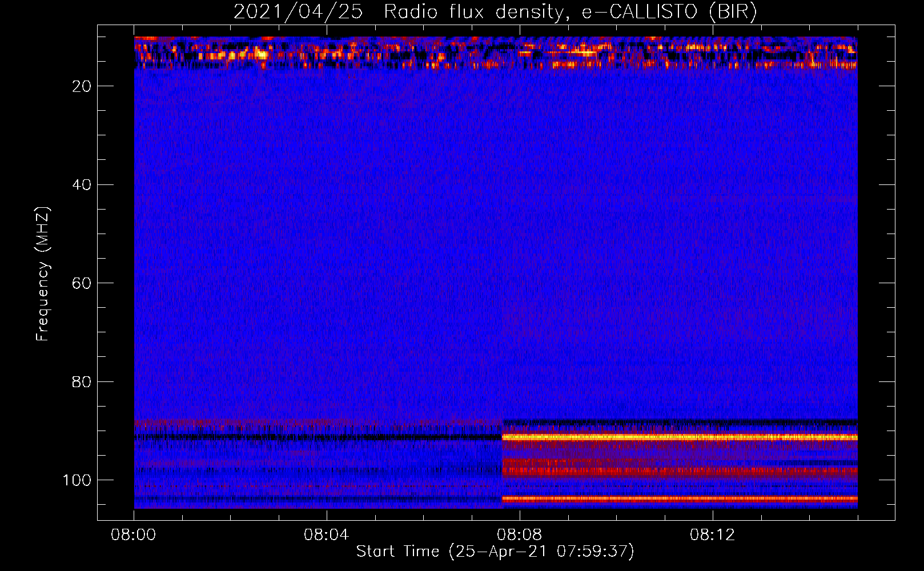The height and width of the screenshot is (571, 924).
Task: Click the red emission band near 98 MHz
Action: [x=680, y=472]
